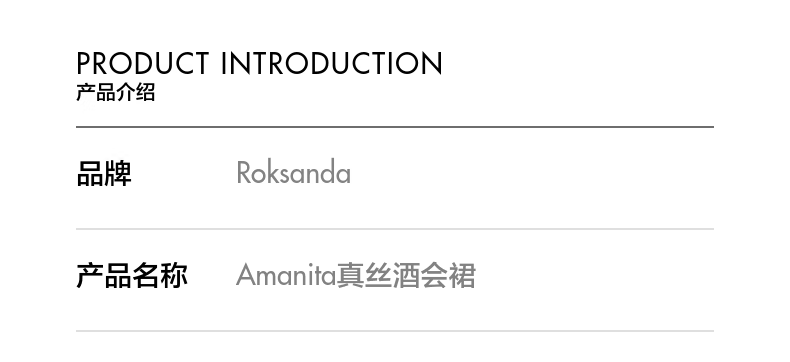Viewport: 790px width, 362px height.
Task: Click the word PRODUCT in the heading
Action: (143, 63)
